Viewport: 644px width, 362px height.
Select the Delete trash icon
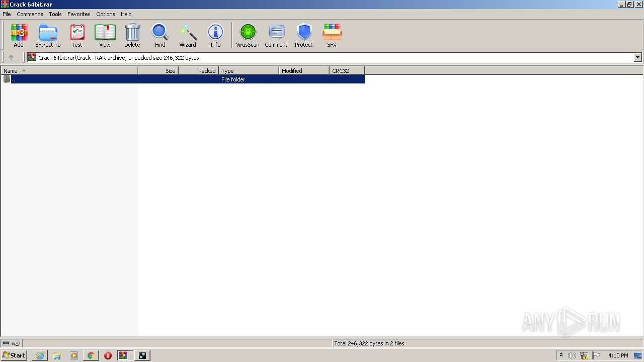[x=132, y=35]
